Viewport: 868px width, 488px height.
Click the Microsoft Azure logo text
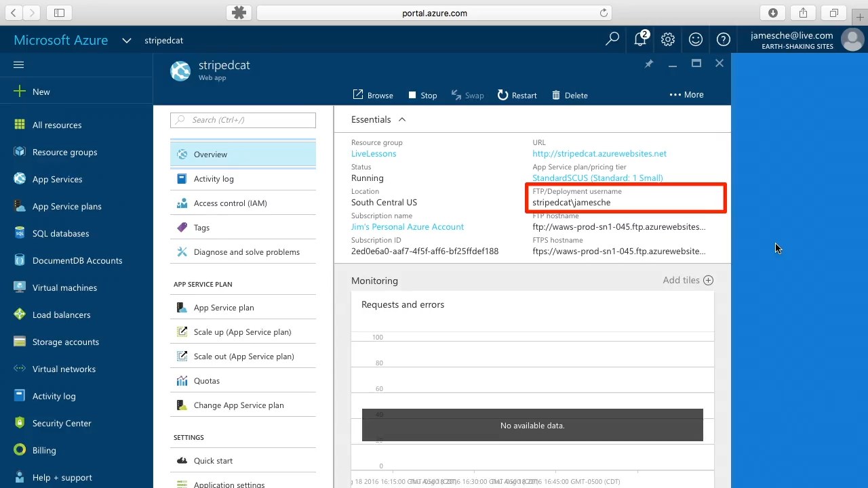(61, 40)
